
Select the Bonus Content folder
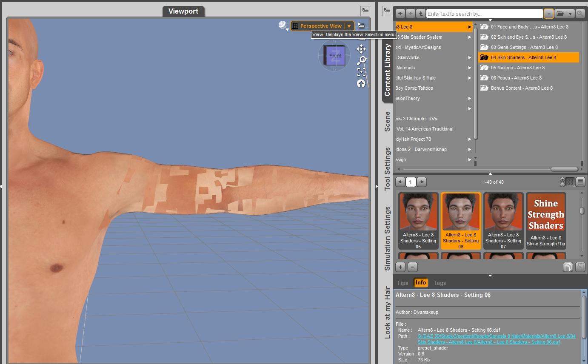(x=529, y=88)
